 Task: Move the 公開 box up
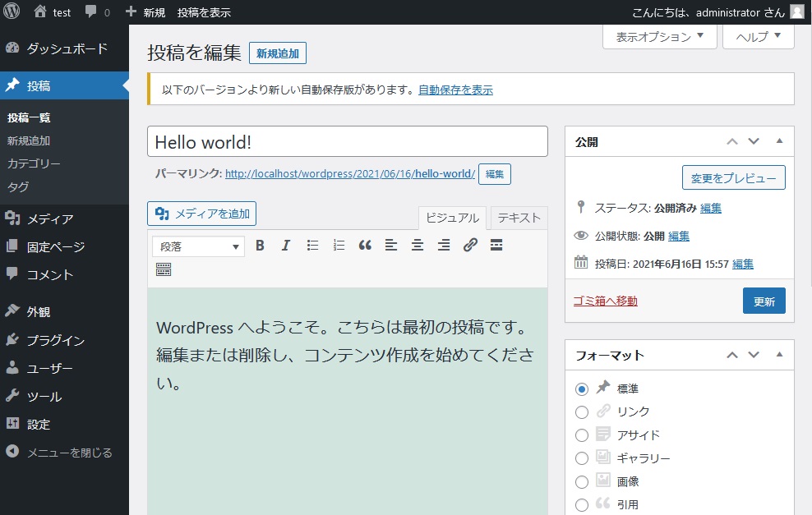click(731, 141)
